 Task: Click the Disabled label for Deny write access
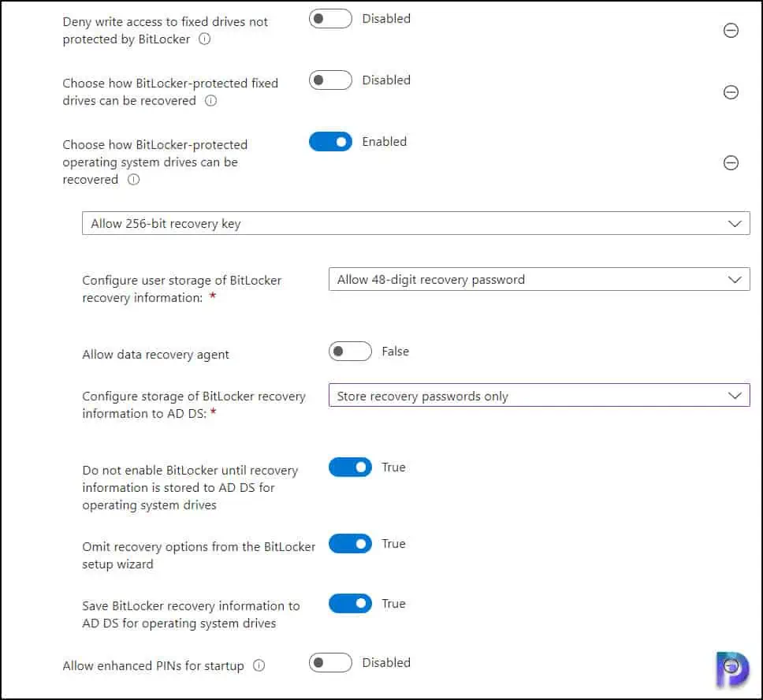(x=386, y=18)
